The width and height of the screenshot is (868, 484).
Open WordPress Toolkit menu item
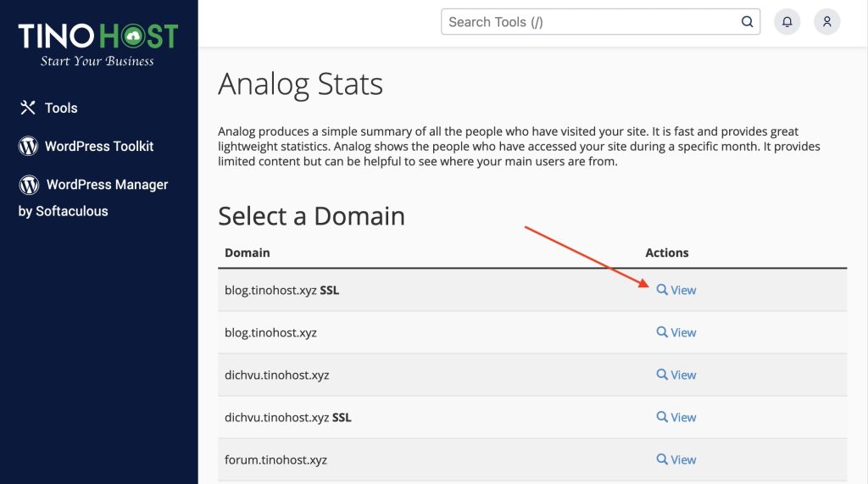click(x=86, y=146)
